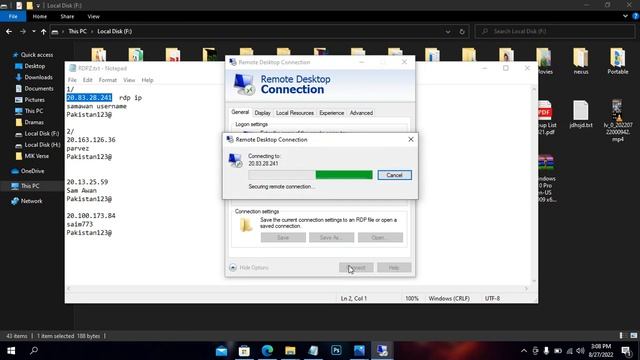The width and height of the screenshot is (640, 360).
Task: Click highlighted IP 20.83.28.241 in Notepad
Action: pyautogui.click(x=89, y=98)
